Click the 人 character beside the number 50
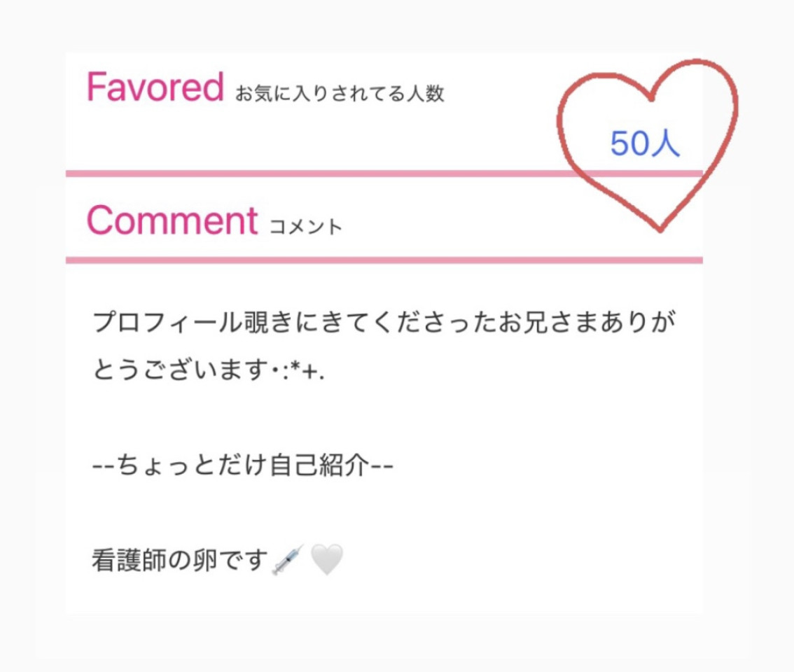 click(666, 143)
